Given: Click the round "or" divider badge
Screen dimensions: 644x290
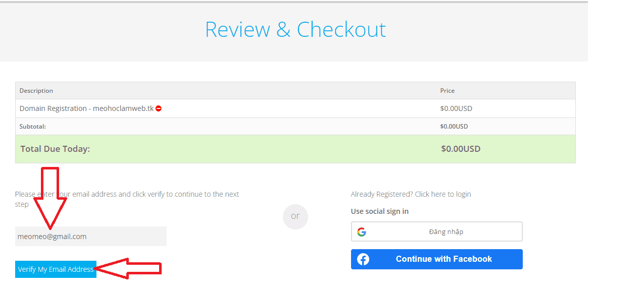Looking at the screenshot, I should pos(295,216).
